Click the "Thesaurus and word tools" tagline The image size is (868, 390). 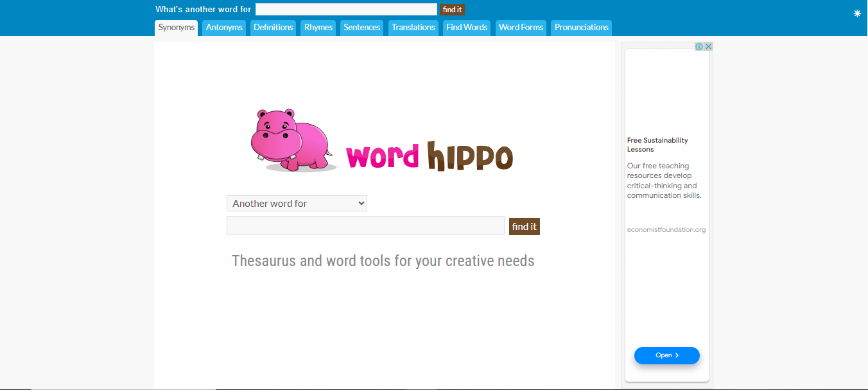coord(383,261)
